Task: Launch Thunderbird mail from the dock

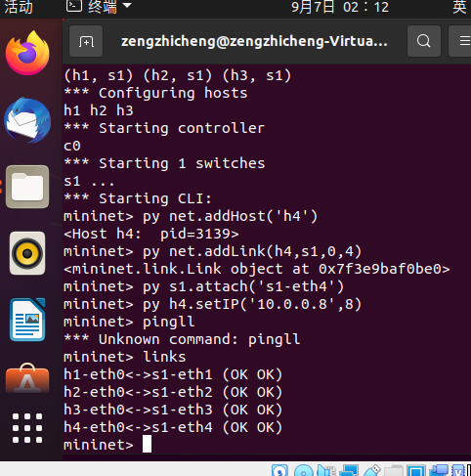Action: click(27, 120)
